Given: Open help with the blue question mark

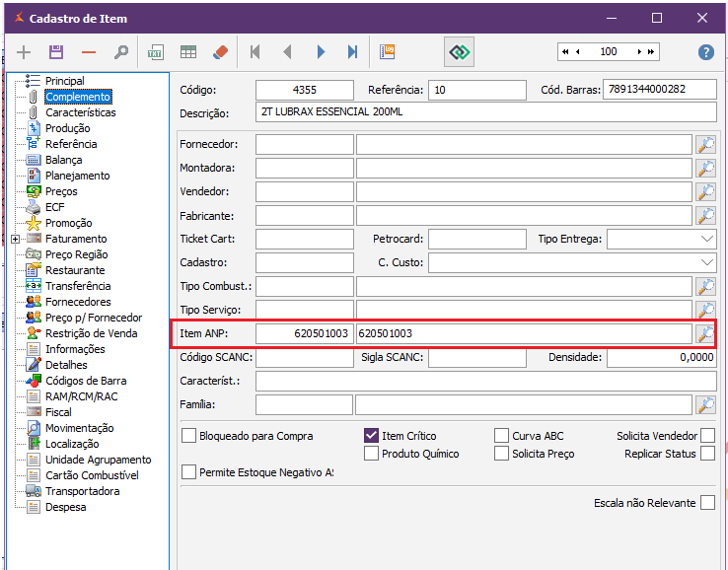Looking at the screenshot, I should (x=705, y=52).
